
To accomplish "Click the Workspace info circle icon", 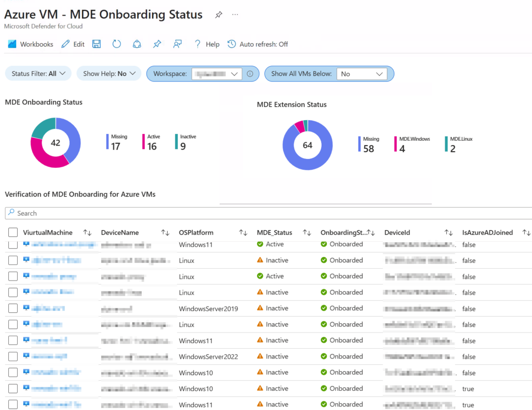I will click(250, 74).
